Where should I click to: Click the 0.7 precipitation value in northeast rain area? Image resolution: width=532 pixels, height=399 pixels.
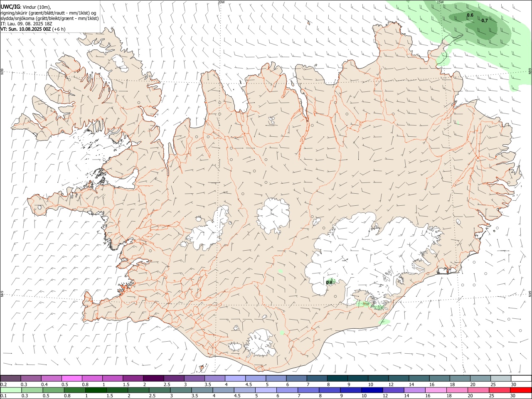(485, 20)
